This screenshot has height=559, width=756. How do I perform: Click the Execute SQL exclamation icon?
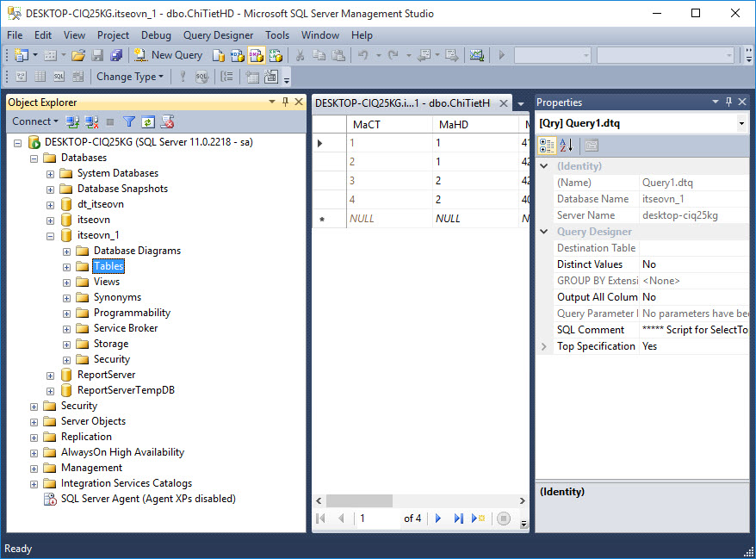[183, 76]
